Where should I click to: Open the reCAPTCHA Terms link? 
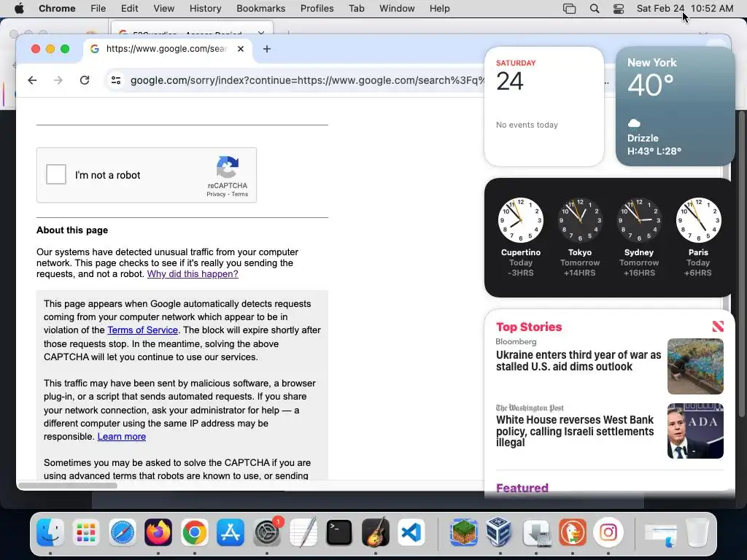click(239, 194)
